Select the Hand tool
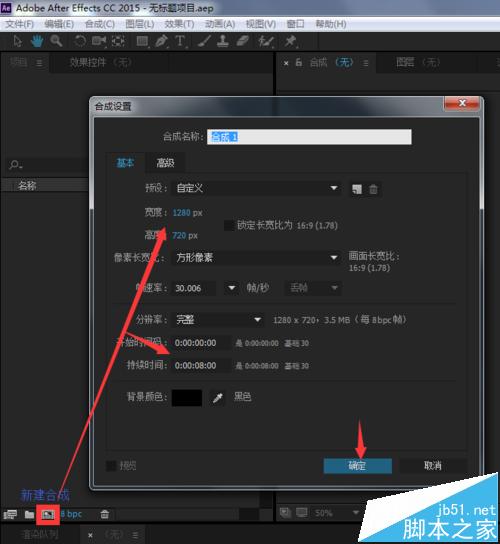 pyautogui.click(x=37, y=41)
